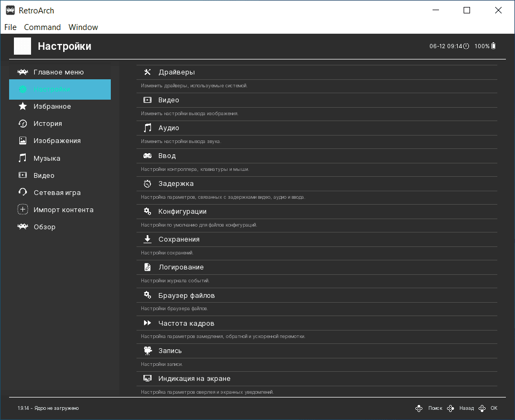Click the gamepad icon beside Ввод
The width and height of the screenshot is (515, 420).
pyautogui.click(x=148, y=156)
